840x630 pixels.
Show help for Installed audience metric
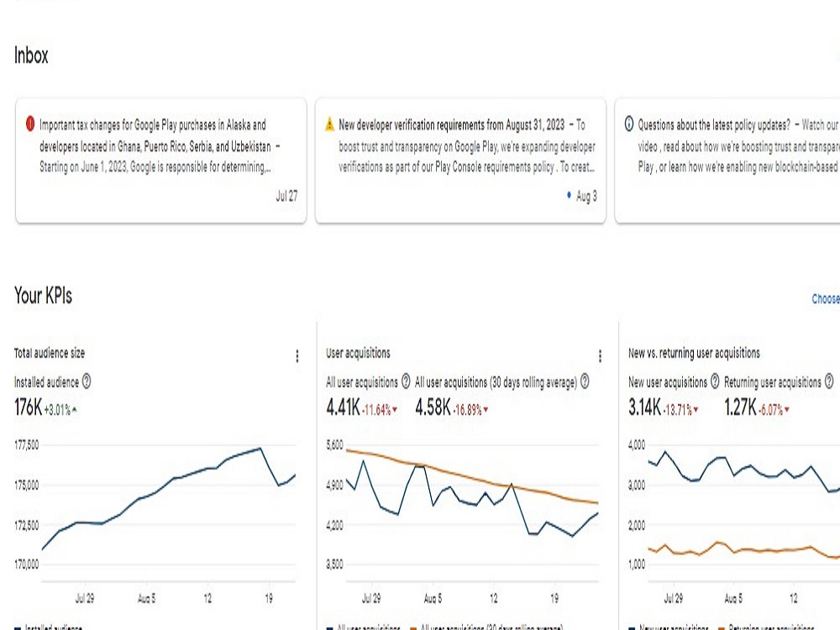pos(87,381)
